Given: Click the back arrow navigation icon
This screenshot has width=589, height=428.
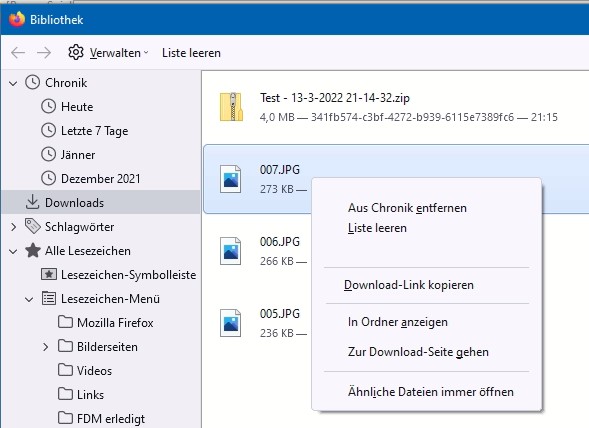Looking at the screenshot, I should (18, 53).
